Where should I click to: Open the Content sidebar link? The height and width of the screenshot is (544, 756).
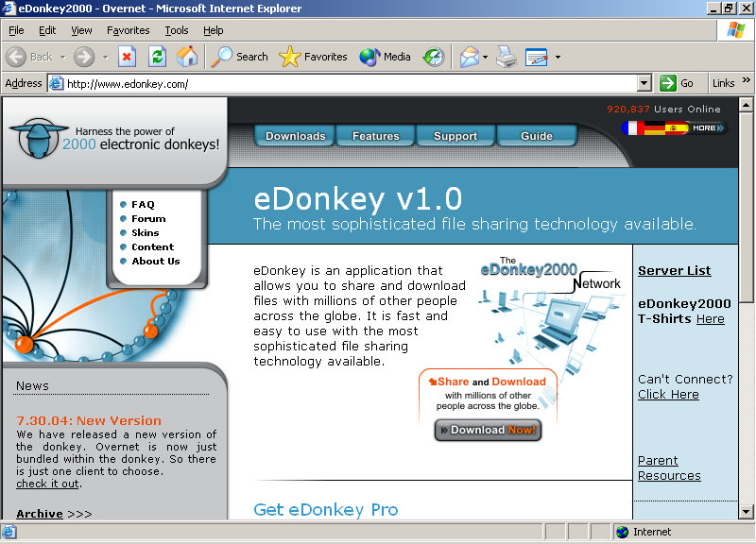tap(152, 246)
